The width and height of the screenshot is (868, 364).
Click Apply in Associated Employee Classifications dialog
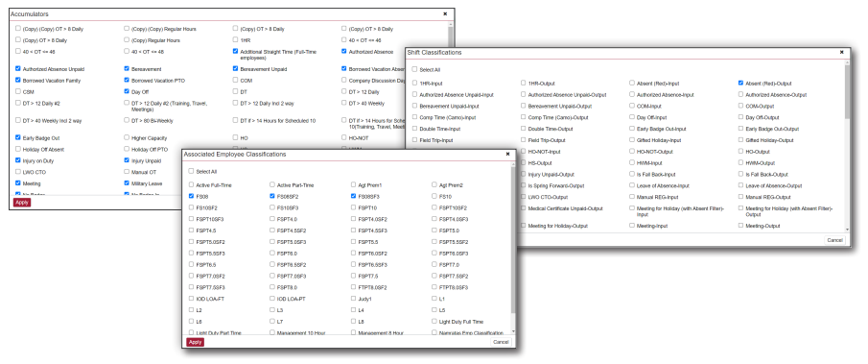[195, 343]
